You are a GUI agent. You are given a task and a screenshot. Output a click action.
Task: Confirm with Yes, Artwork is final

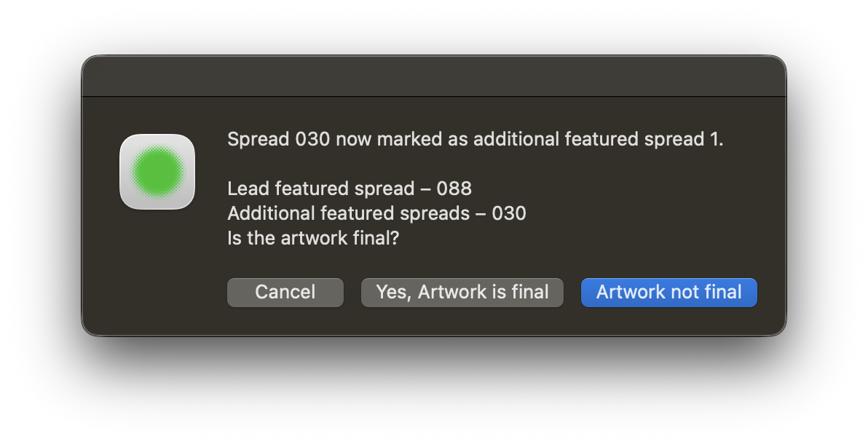click(462, 293)
